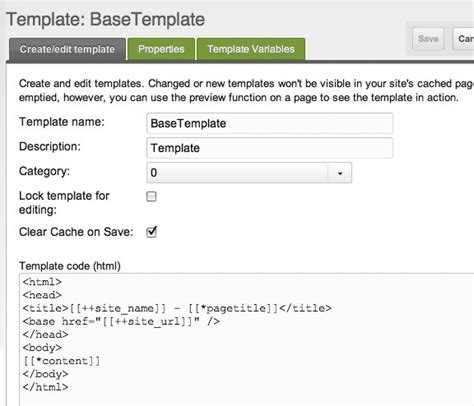Uncheck Clear Cache on Save checkbox
Viewport: 474px width, 406px height.
pyautogui.click(x=151, y=232)
